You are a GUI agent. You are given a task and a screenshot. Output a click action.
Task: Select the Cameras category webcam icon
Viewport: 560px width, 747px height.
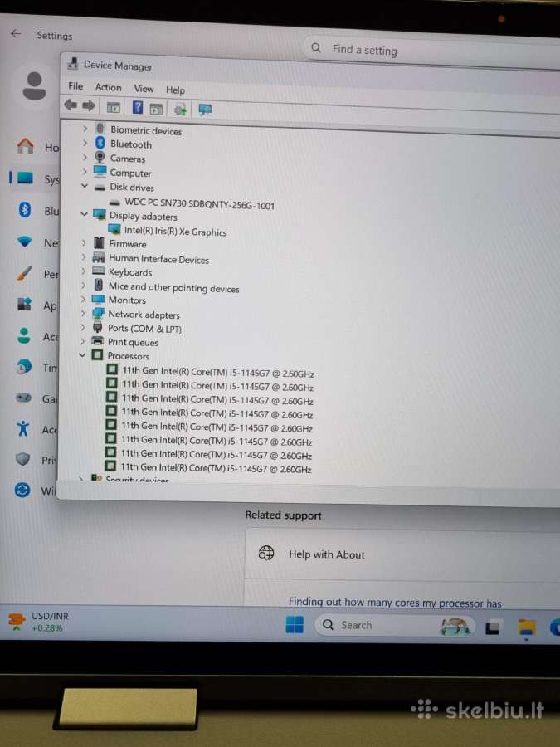click(x=100, y=157)
